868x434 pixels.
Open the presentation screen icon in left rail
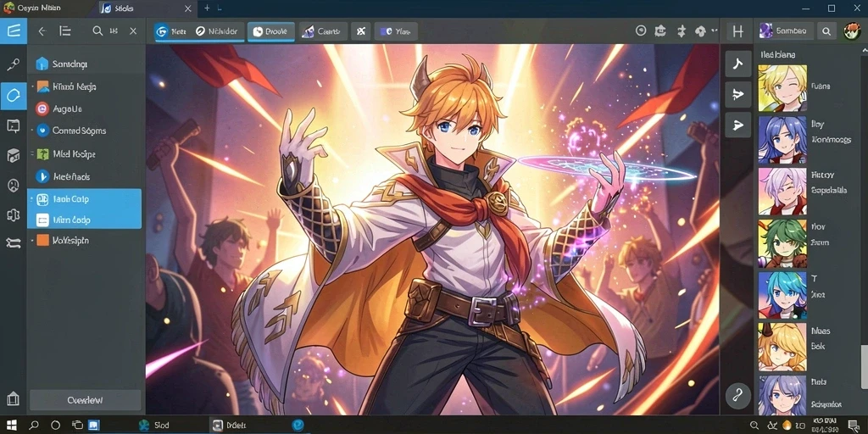click(14, 125)
